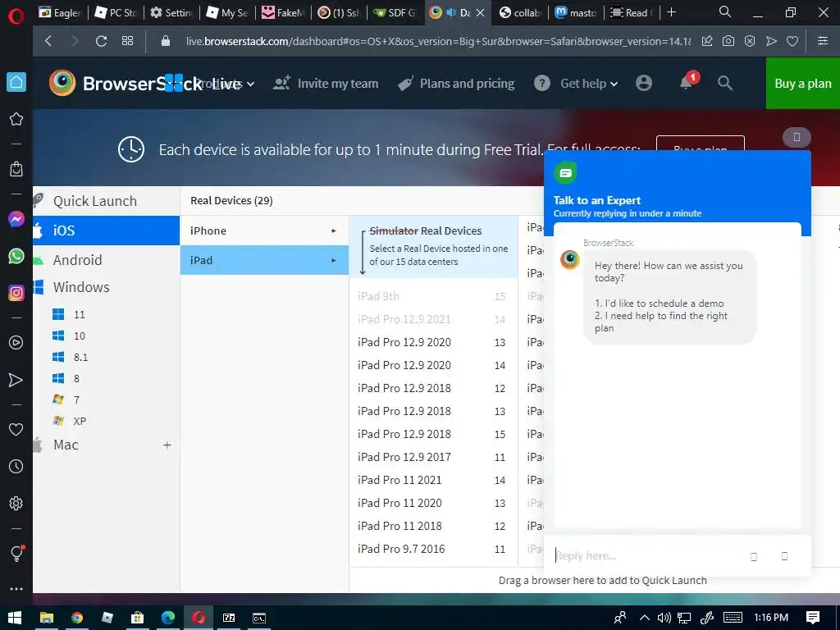Open the lightbulb tips icon in sidebar
Image resolution: width=840 pixels, height=630 pixels.
click(x=16, y=553)
